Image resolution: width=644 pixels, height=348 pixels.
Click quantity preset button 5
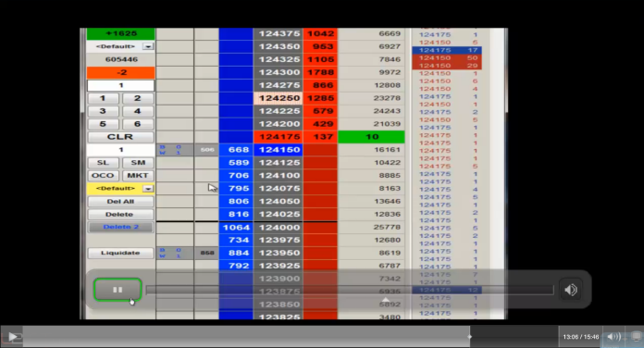coord(103,124)
